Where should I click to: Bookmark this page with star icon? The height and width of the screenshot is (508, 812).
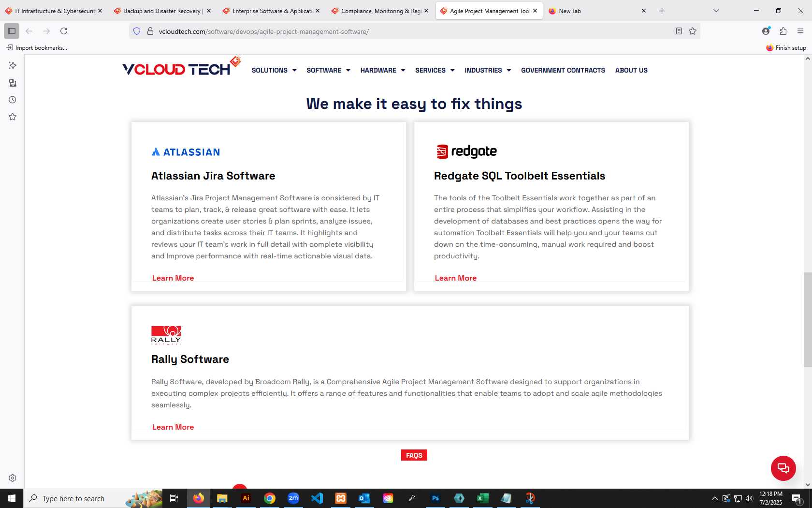[693, 31]
